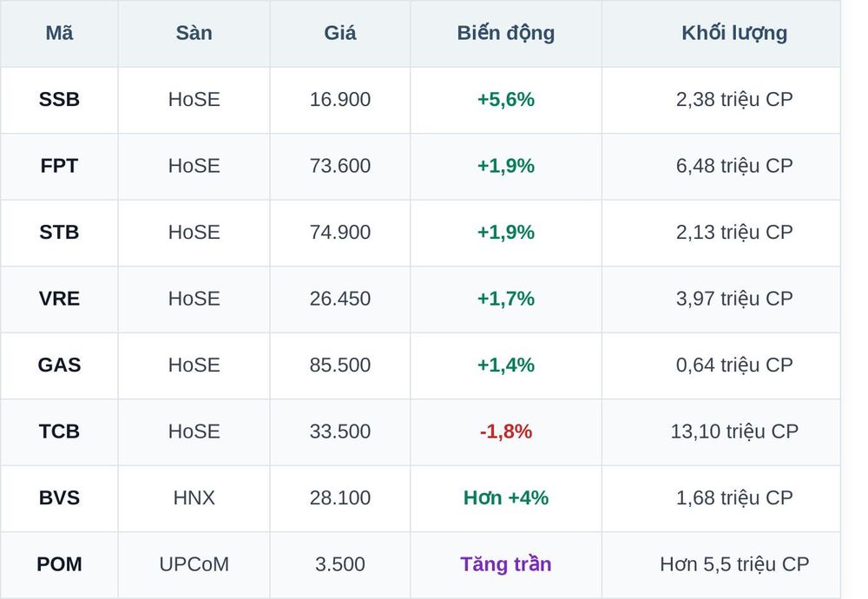Viewport: 868px width, 599px height.
Task: Click the Hơn +4% value for BVS
Action: pos(506,498)
